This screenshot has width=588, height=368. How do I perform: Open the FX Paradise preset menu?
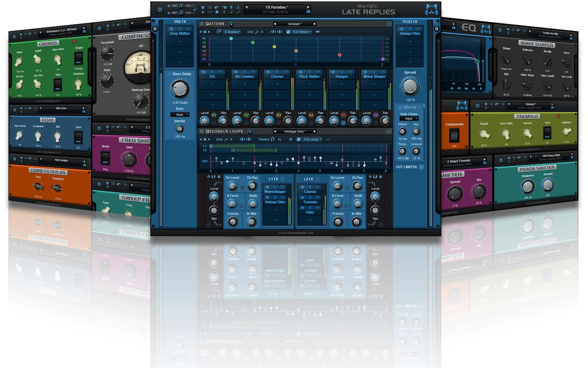277,7
